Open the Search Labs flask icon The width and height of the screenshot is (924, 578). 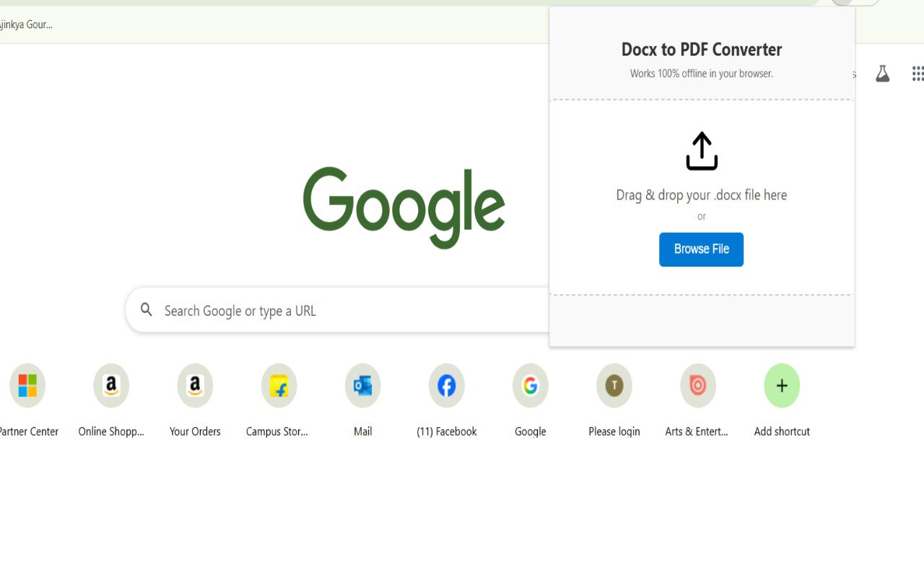(x=882, y=73)
